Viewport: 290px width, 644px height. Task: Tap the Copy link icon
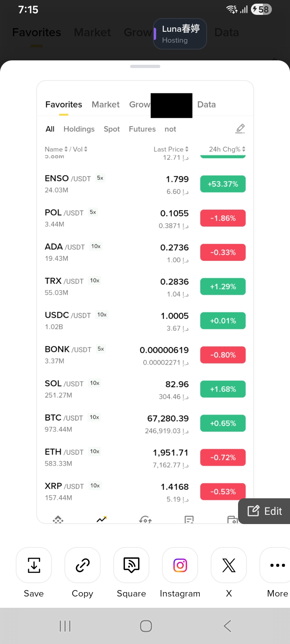point(83,565)
